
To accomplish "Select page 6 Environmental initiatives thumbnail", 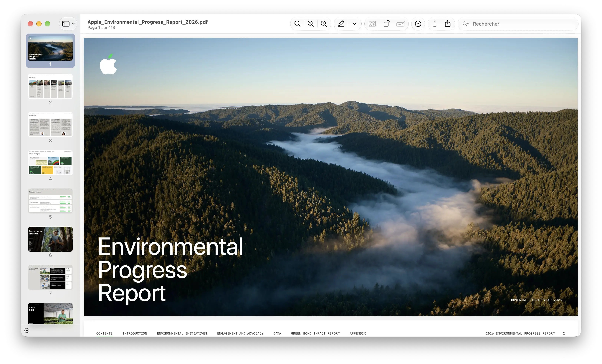I will pyautogui.click(x=50, y=239).
